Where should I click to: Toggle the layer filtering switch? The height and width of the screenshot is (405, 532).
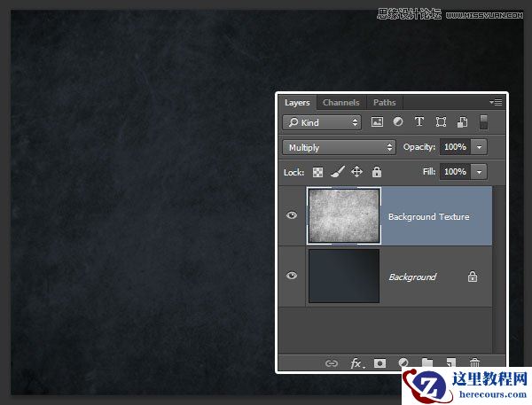483,122
